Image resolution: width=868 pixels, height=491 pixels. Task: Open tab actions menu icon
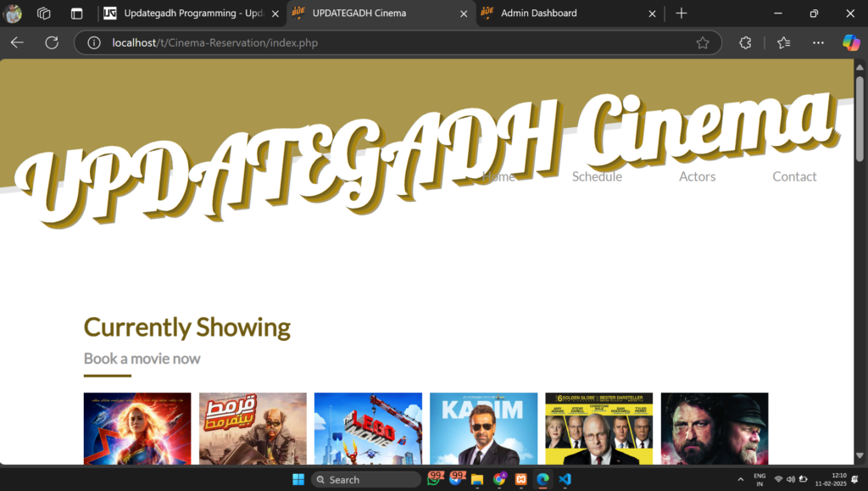click(76, 14)
